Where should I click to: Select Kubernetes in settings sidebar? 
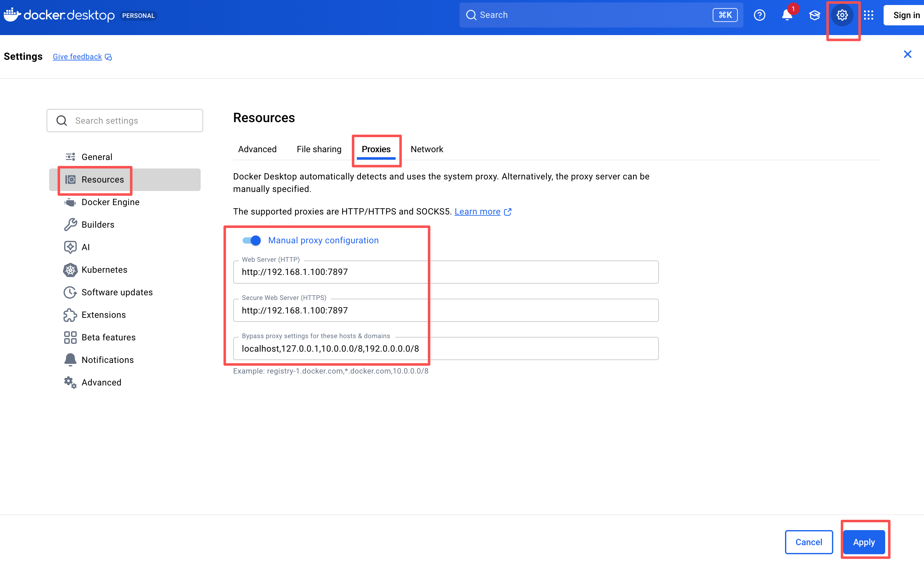pyautogui.click(x=104, y=270)
